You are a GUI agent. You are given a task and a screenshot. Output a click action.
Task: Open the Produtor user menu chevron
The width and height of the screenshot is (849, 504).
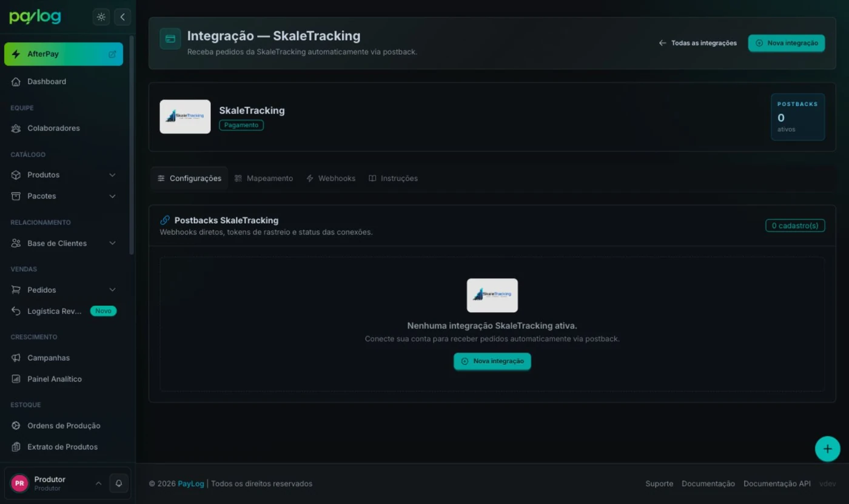[x=98, y=483]
